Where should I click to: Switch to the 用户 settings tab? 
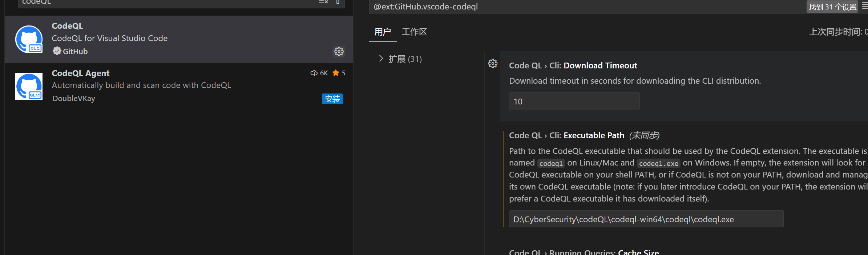[x=382, y=32]
